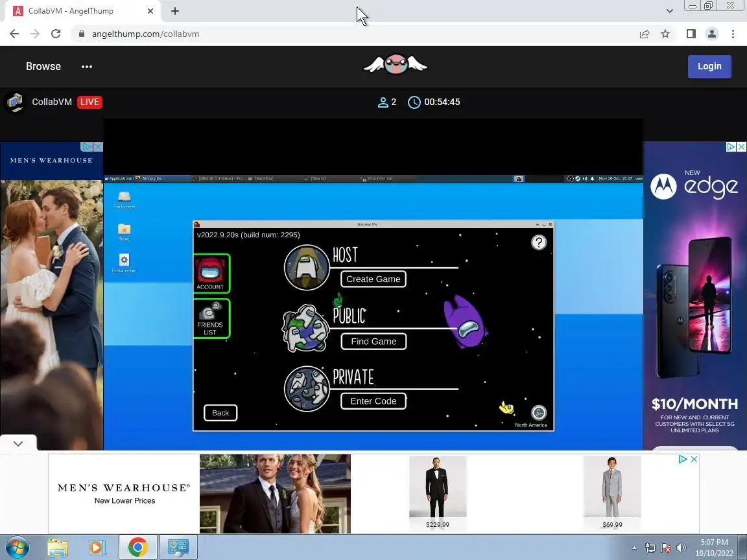Screen dimensions: 747x560
Task: Open the Chrome profile avatar menu
Action: [x=712, y=34]
